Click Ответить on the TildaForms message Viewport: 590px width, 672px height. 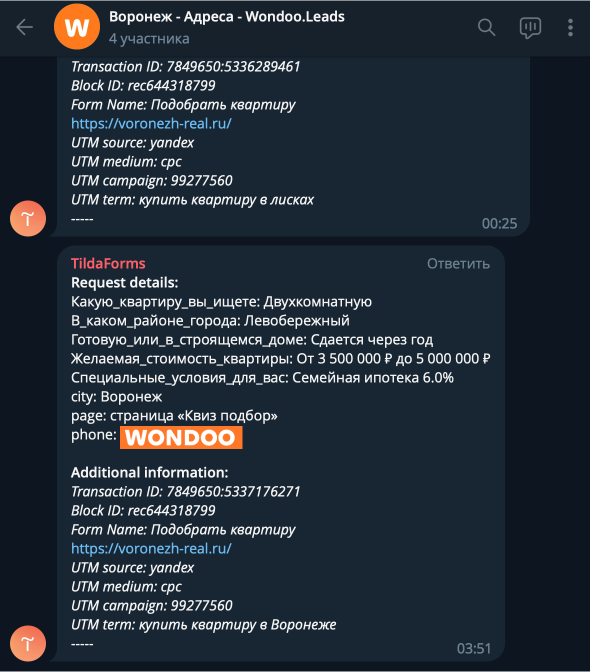tap(458, 264)
